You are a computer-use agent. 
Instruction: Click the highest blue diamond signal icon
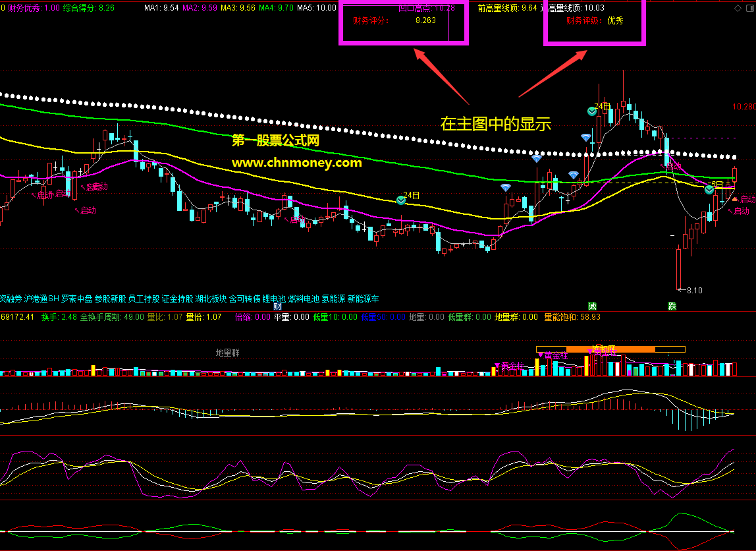pyautogui.click(x=586, y=138)
